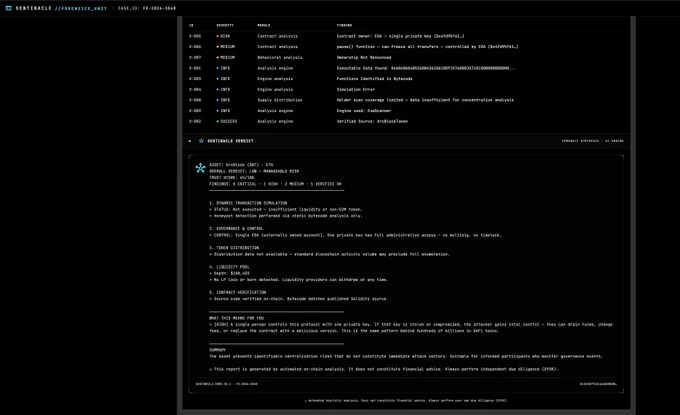Click the Sentinacle logo icon in header
The height and width of the screenshot is (415, 680).
tap(8, 8)
